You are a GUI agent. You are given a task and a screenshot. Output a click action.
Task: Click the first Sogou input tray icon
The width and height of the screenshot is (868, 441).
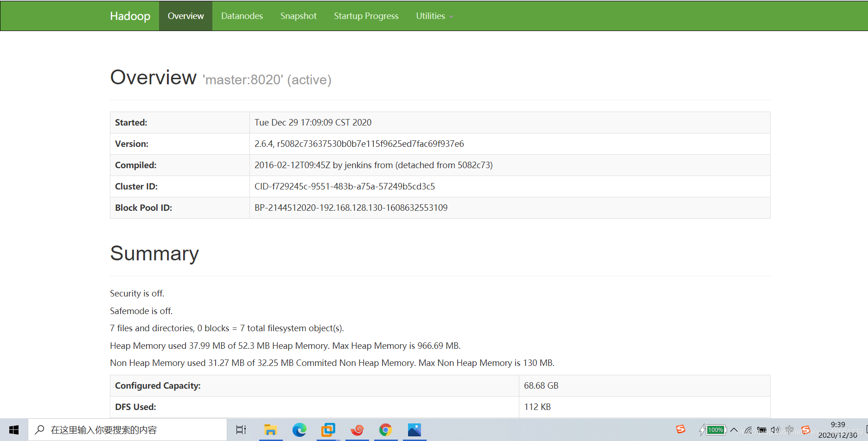click(681, 429)
